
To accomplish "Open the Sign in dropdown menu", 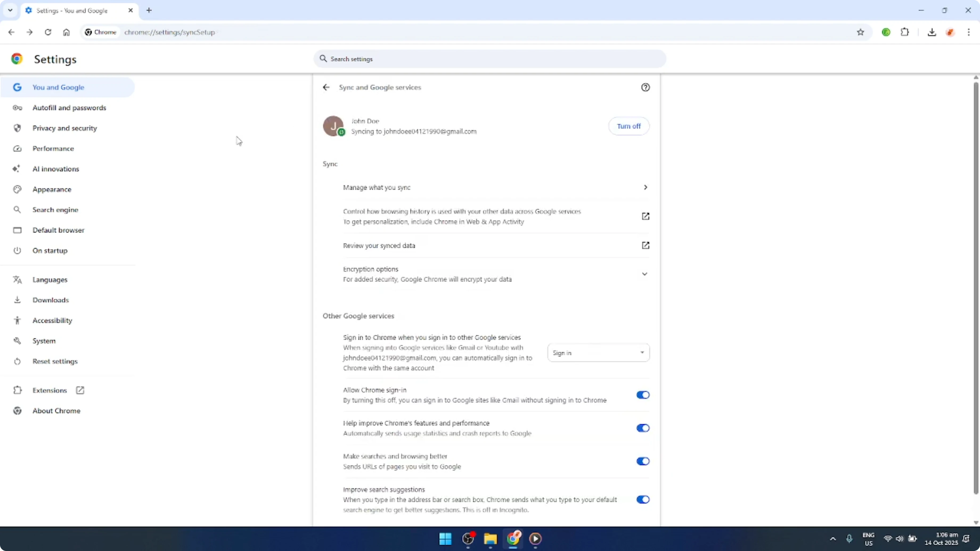I will tap(598, 352).
